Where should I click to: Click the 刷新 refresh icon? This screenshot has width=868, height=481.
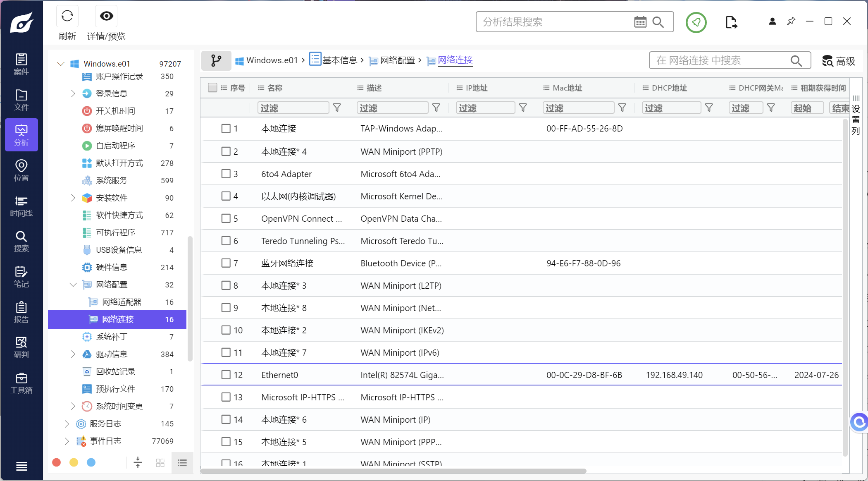click(x=67, y=16)
